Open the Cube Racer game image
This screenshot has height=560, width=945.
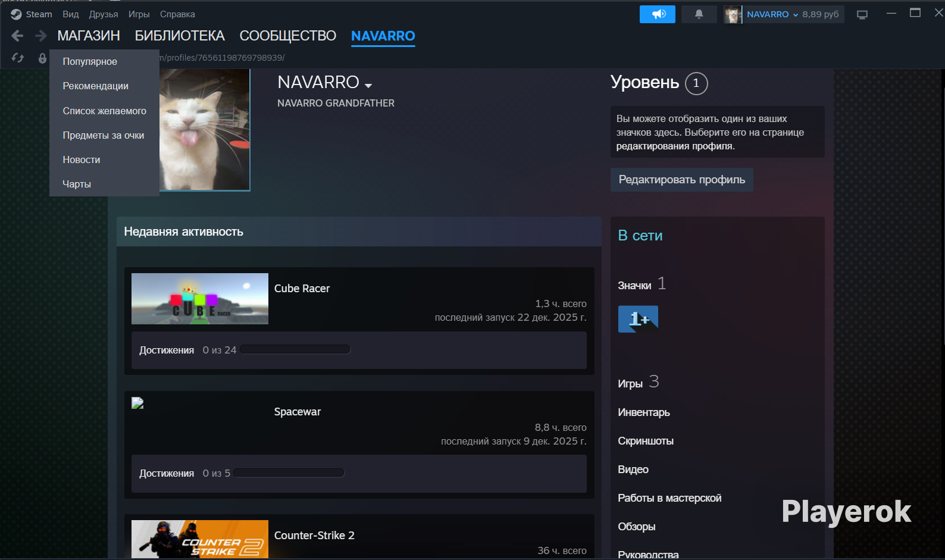200,299
